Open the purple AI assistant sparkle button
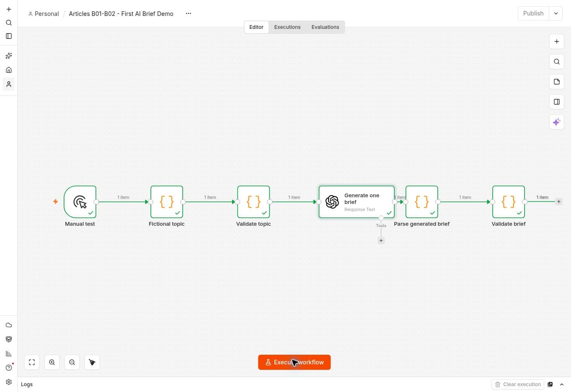The width and height of the screenshot is (571, 392). click(x=556, y=122)
